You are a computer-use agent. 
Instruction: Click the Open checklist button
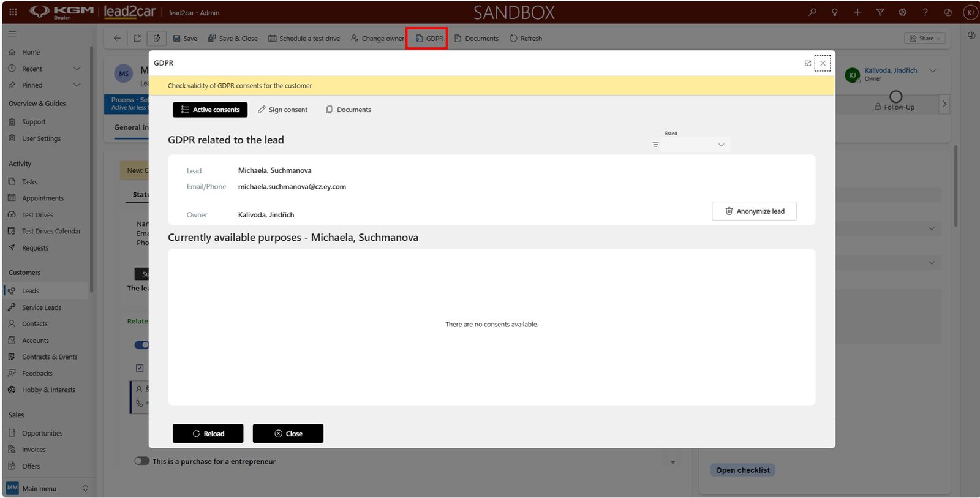click(743, 470)
